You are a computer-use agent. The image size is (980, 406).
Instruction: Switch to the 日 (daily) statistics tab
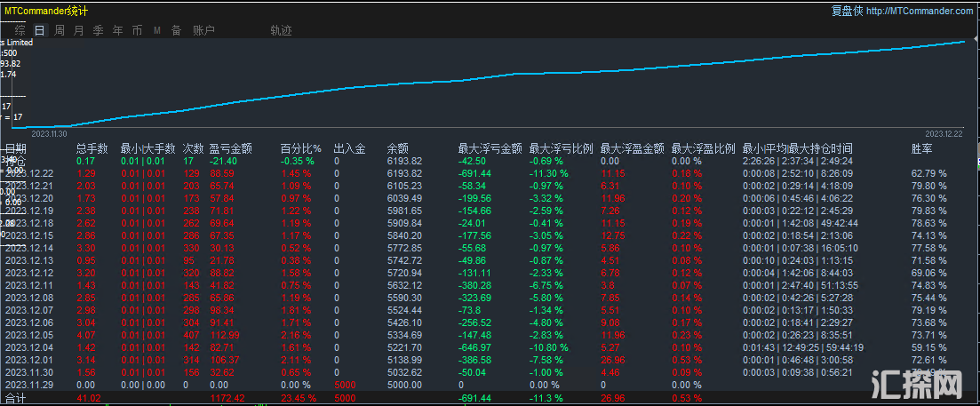point(40,30)
